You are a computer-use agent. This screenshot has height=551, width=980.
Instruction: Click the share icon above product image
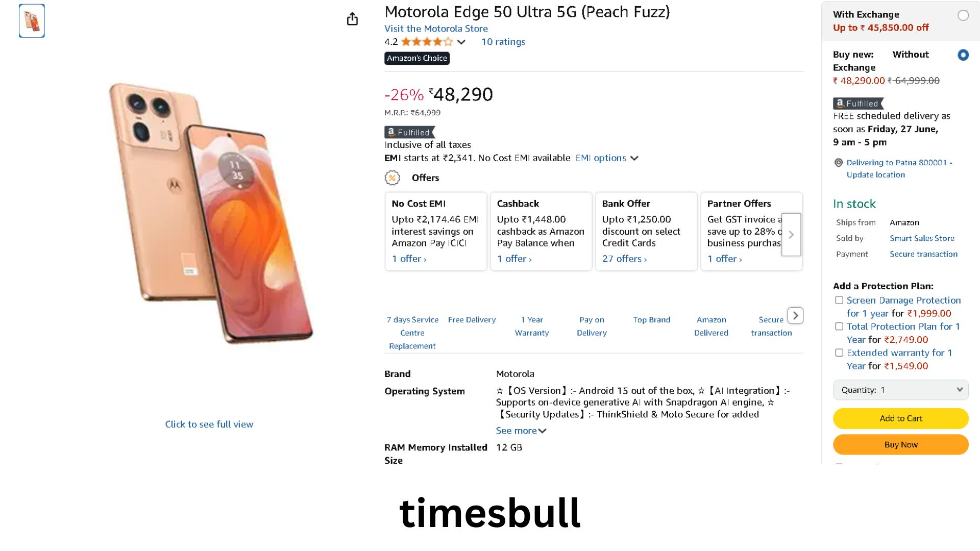tap(352, 19)
